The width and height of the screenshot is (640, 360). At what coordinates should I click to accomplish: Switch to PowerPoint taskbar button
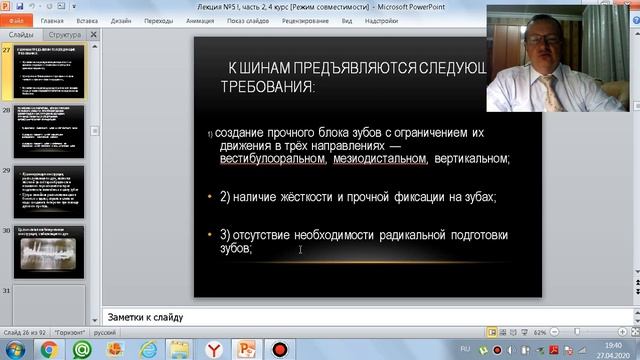tap(247, 350)
